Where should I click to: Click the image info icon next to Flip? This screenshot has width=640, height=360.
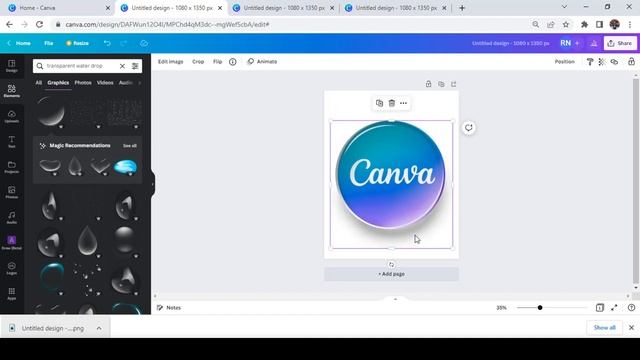pyautogui.click(x=233, y=62)
